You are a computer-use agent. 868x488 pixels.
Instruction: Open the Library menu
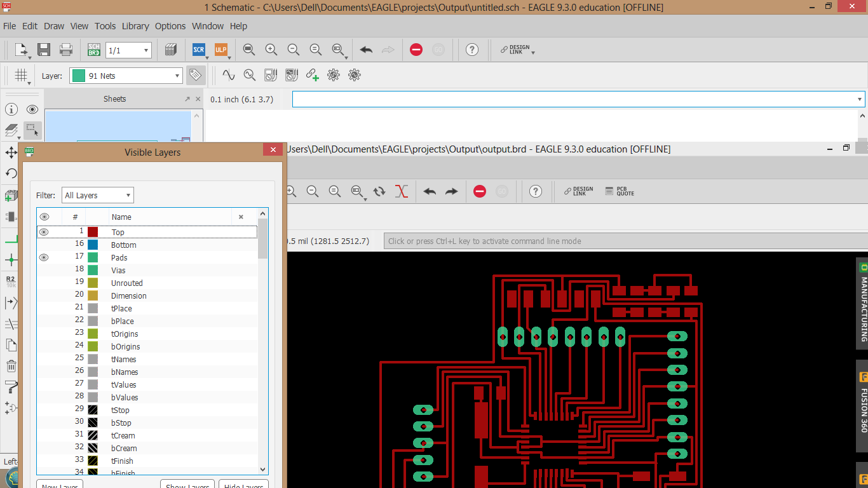point(135,26)
